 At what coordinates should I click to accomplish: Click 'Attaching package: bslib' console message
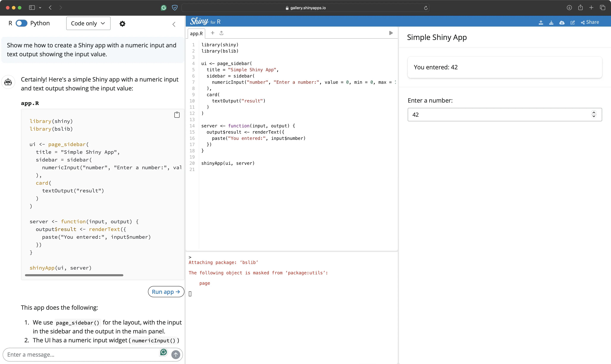(223, 262)
